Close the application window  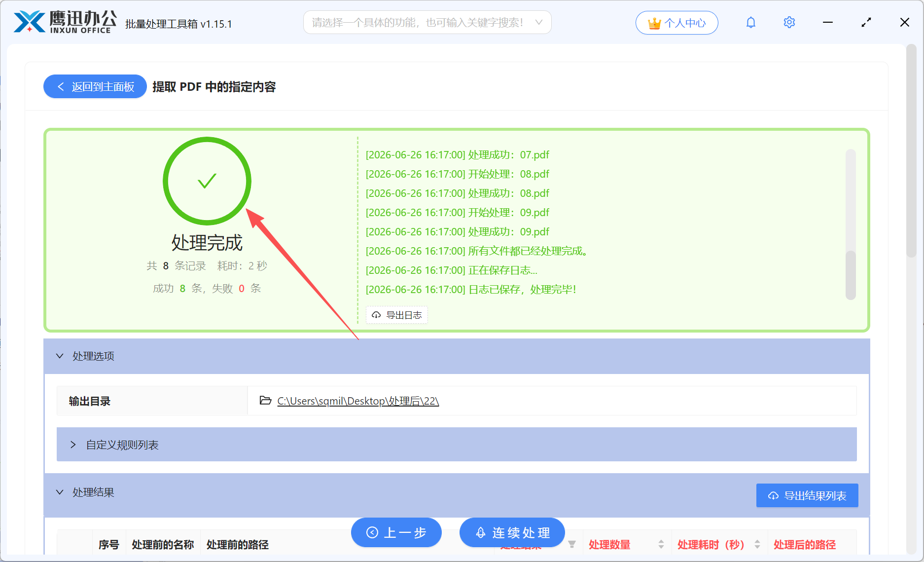point(905,23)
